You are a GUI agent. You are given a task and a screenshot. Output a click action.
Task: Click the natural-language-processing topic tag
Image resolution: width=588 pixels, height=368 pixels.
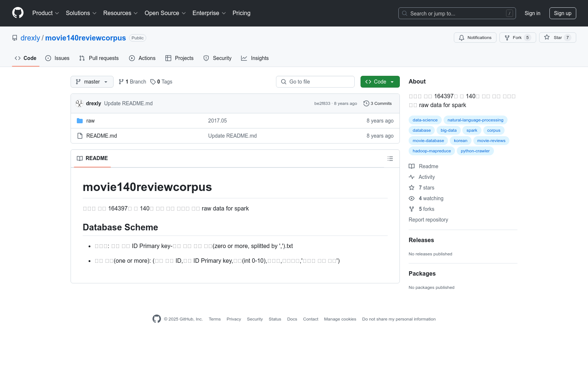pos(476,120)
